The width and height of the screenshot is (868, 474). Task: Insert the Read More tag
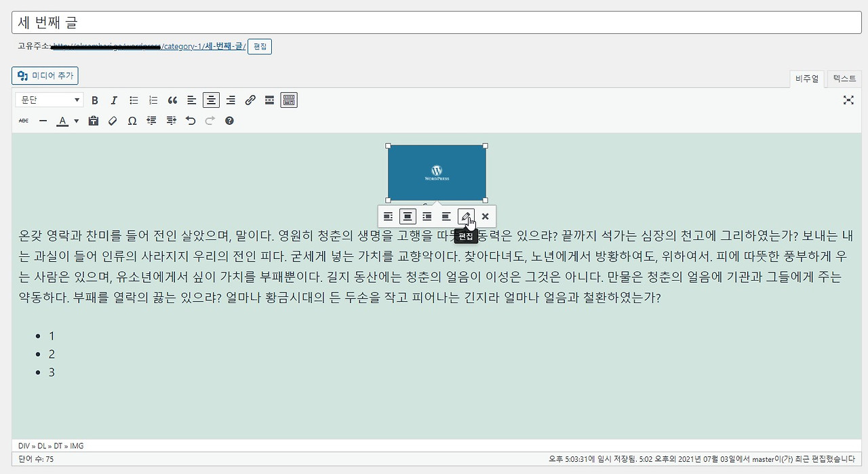(x=269, y=100)
